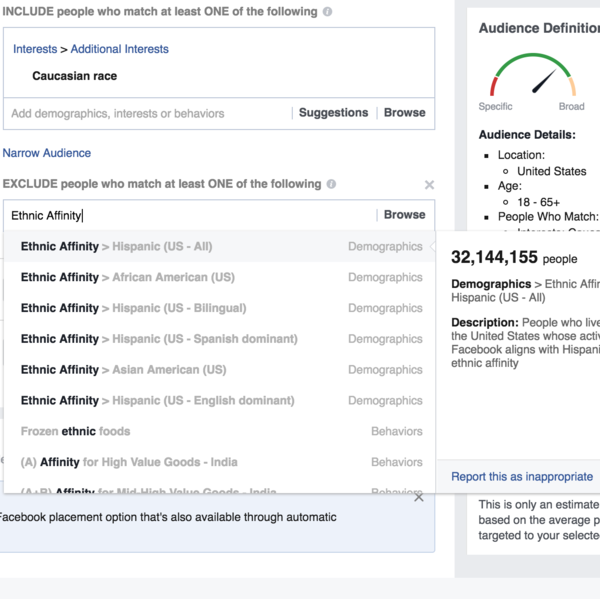Click the Ethnic Affinity search field

click(x=191, y=215)
